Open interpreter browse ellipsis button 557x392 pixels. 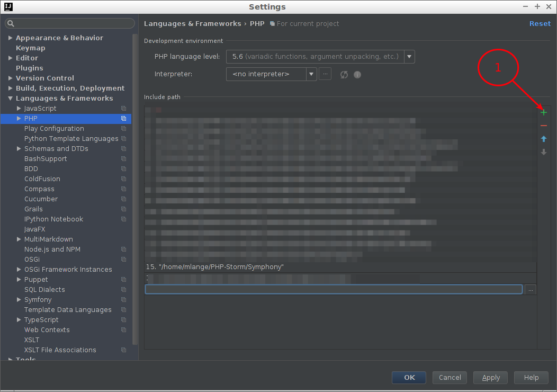pyautogui.click(x=325, y=74)
